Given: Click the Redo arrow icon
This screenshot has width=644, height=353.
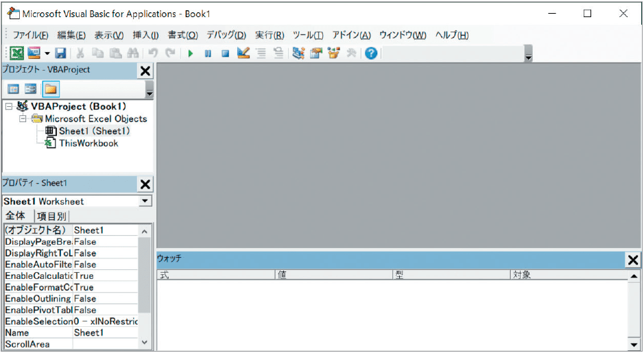Looking at the screenshot, I should tap(170, 53).
